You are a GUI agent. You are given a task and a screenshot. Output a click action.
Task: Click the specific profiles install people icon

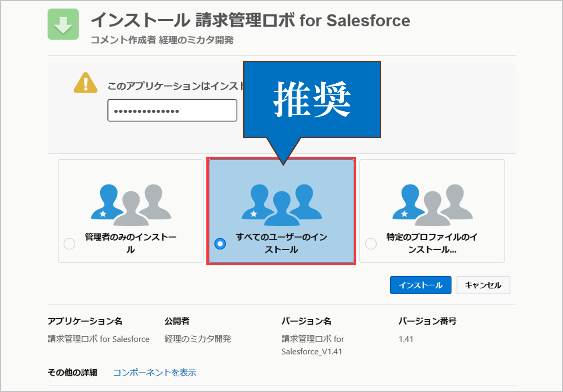tap(432, 205)
